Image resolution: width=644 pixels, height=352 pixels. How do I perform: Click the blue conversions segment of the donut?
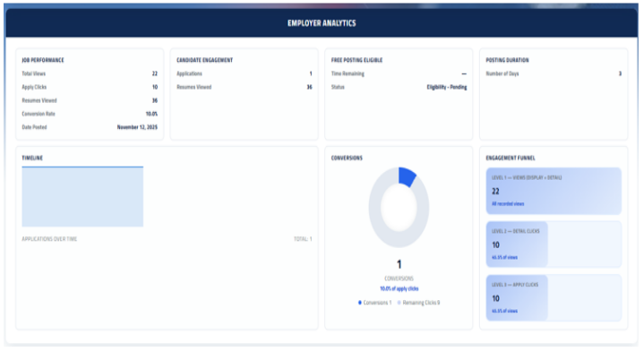click(x=407, y=176)
